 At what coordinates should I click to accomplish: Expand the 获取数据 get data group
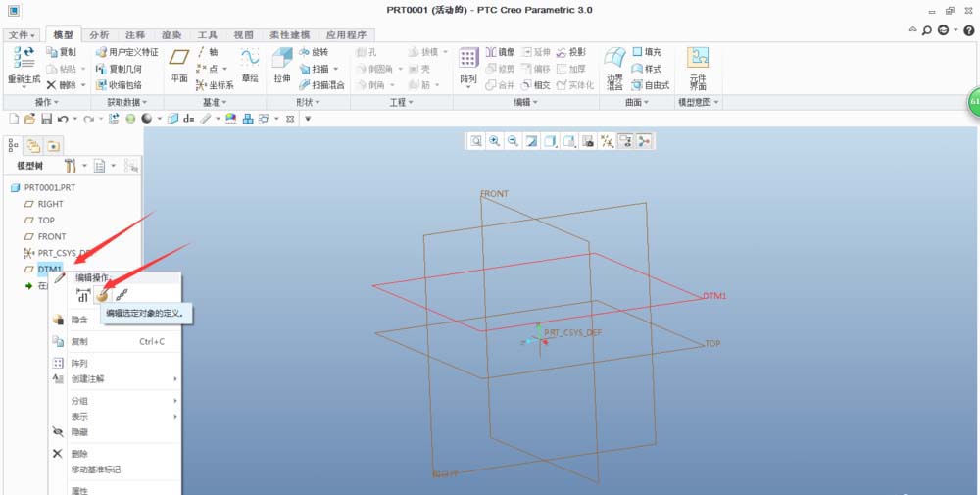click(127, 102)
